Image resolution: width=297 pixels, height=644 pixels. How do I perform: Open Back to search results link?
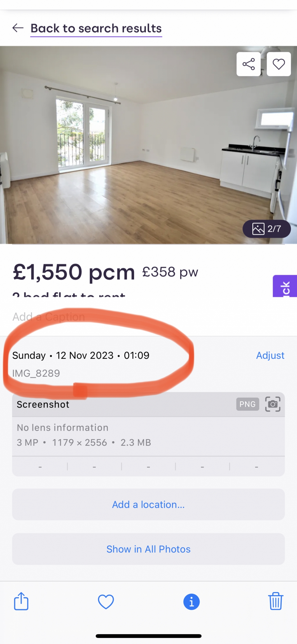pyautogui.click(x=96, y=28)
